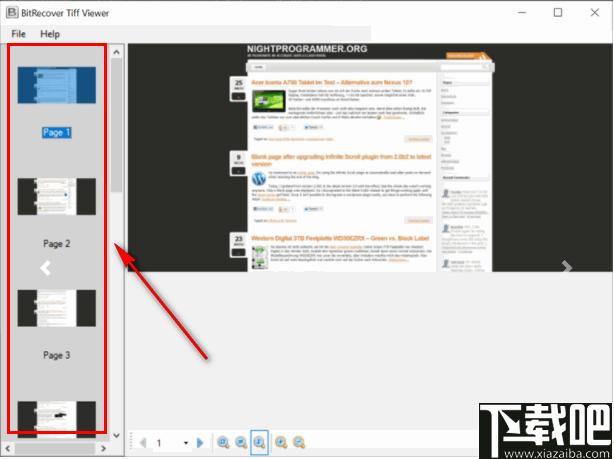This screenshot has height=459, width=614.
Task: Click the toolbar grip handle
Action: pyautogui.click(x=131, y=443)
